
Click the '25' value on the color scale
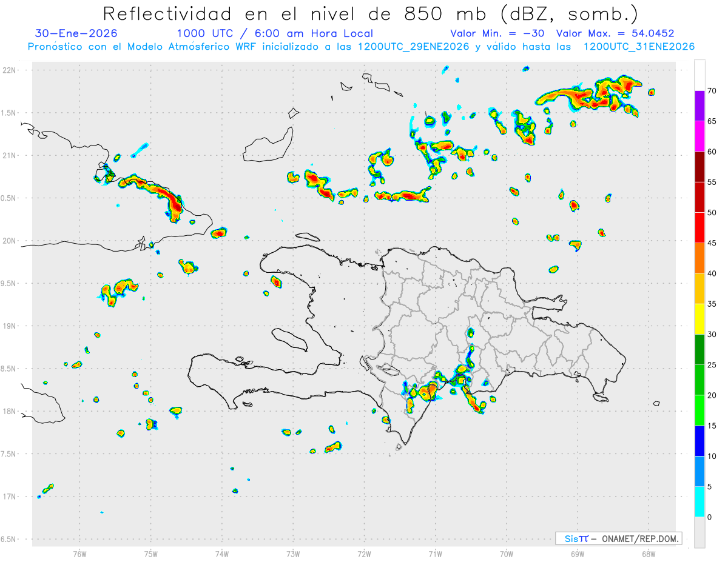(712, 365)
